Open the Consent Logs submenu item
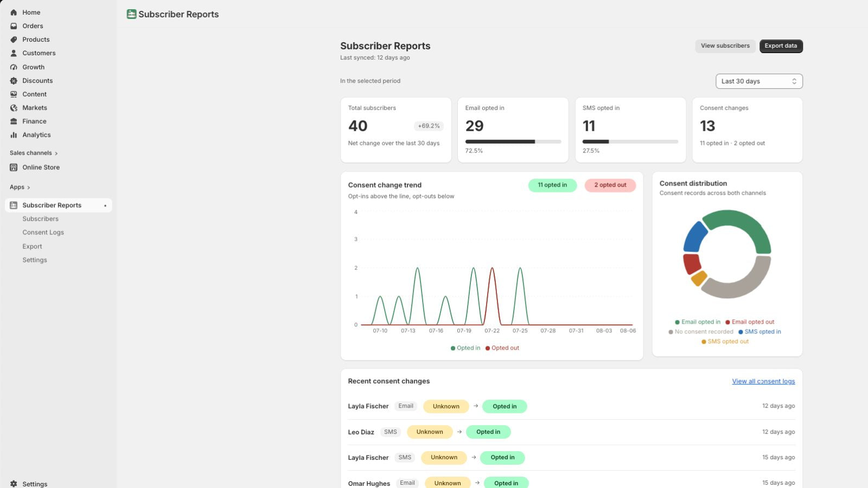Viewport: 868px width, 488px height. [x=43, y=233]
